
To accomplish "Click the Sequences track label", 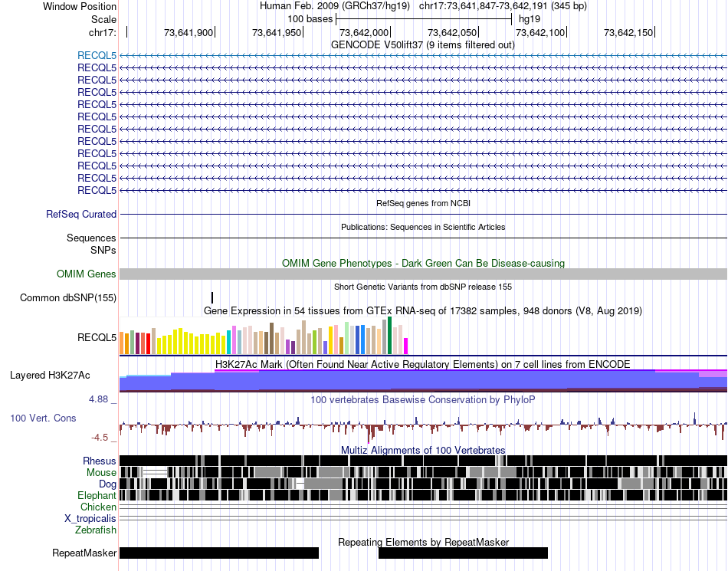I will point(91,238).
